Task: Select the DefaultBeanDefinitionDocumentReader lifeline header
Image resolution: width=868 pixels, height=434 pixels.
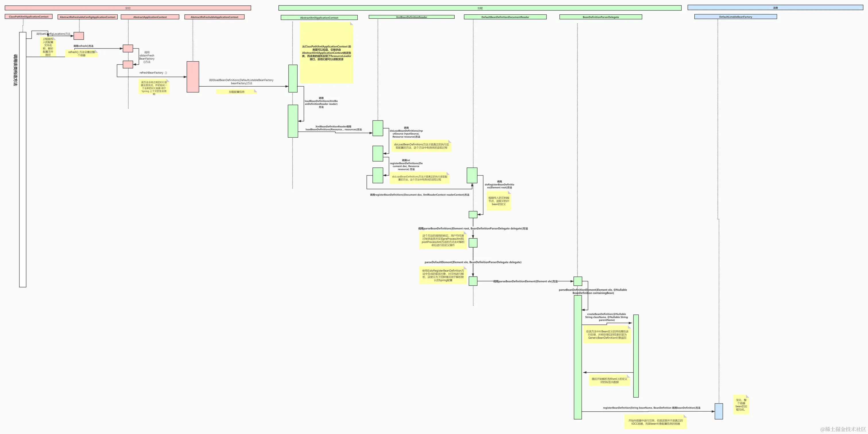Action: click(x=505, y=17)
